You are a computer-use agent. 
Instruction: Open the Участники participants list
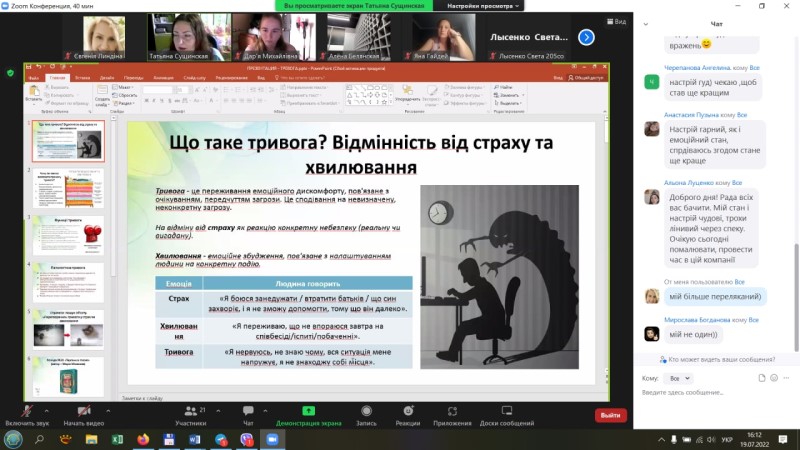pos(188,411)
